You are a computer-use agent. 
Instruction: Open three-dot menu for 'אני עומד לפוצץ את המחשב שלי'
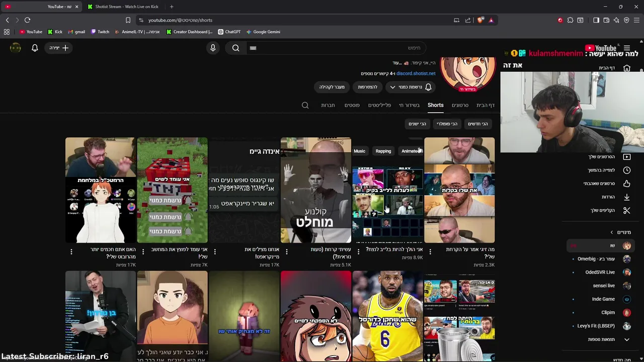[x=143, y=251]
